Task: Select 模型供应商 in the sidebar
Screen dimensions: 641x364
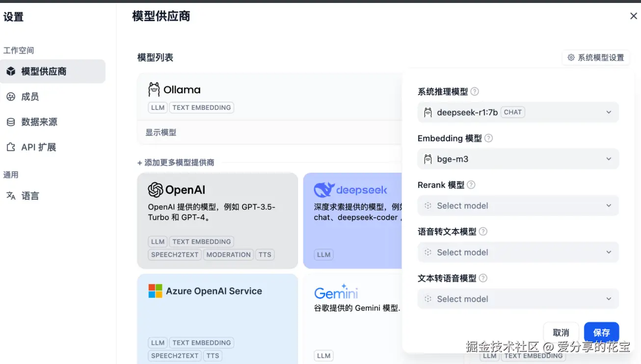Action: pyautogui.click(x=53, y=72)
